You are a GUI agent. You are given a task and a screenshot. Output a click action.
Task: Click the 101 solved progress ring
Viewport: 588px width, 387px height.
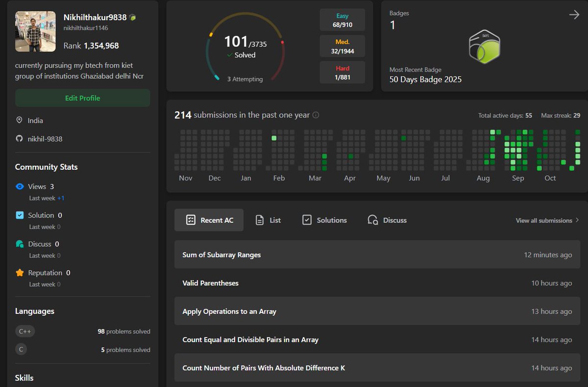tap(245, 47)
